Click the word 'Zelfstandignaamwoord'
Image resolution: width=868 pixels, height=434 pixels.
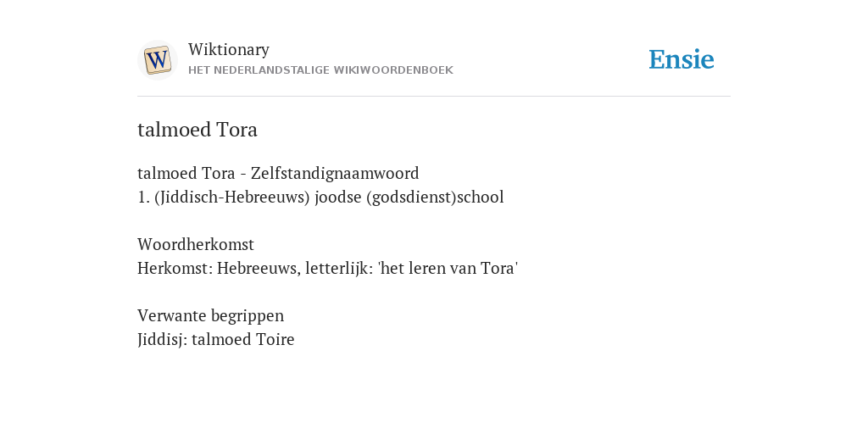335,173
